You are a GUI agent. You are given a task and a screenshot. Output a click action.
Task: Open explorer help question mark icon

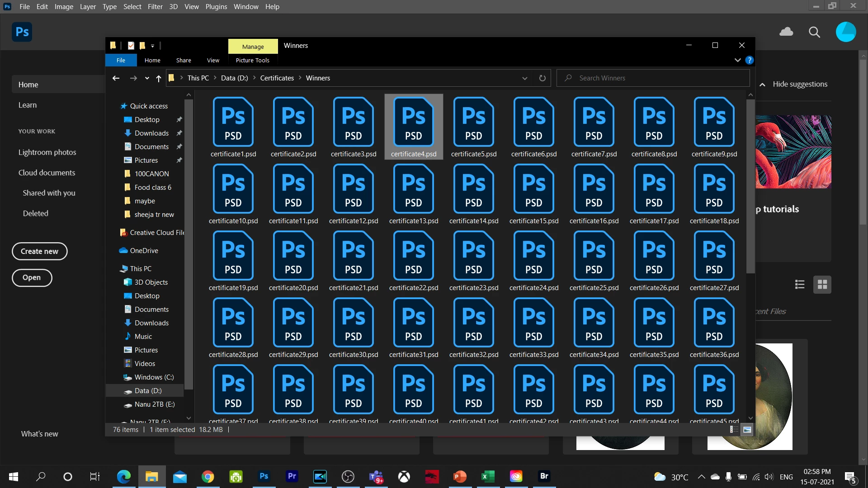click(749, 60)
